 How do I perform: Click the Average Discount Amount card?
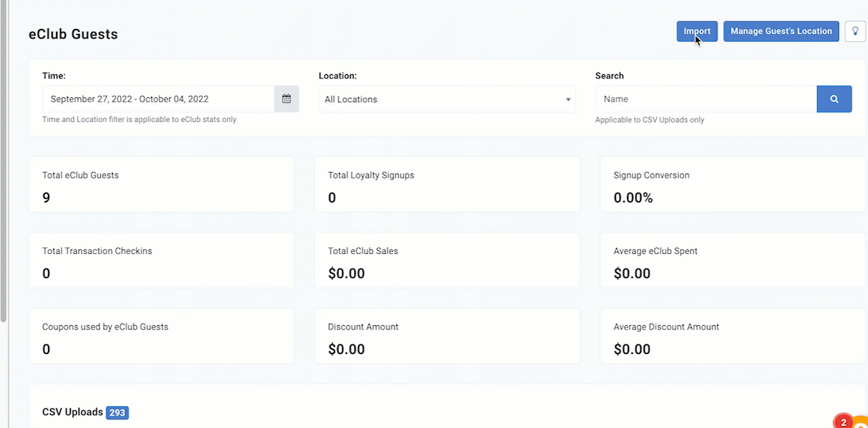coord(733,336)
